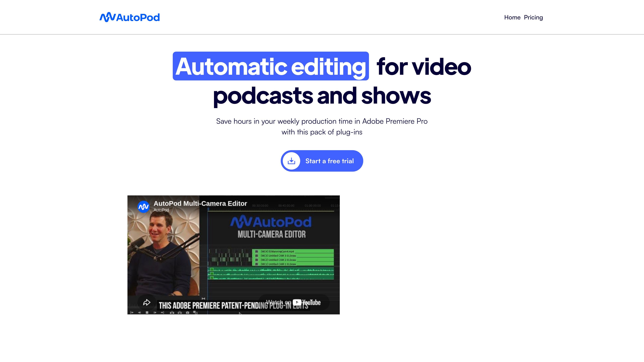Click the video title AutoPod Multi-Camera Editor
The image size is (644, 362).
(x=200, y=203)
